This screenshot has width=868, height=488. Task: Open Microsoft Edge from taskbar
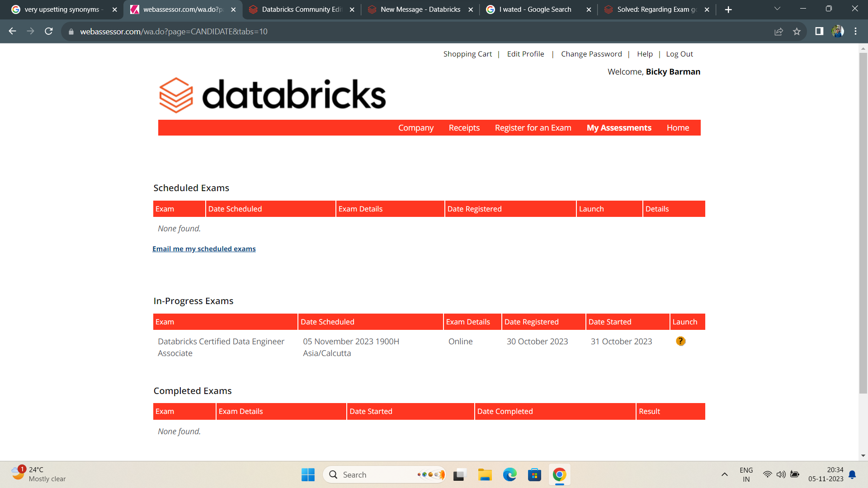(x=509, y=474)
